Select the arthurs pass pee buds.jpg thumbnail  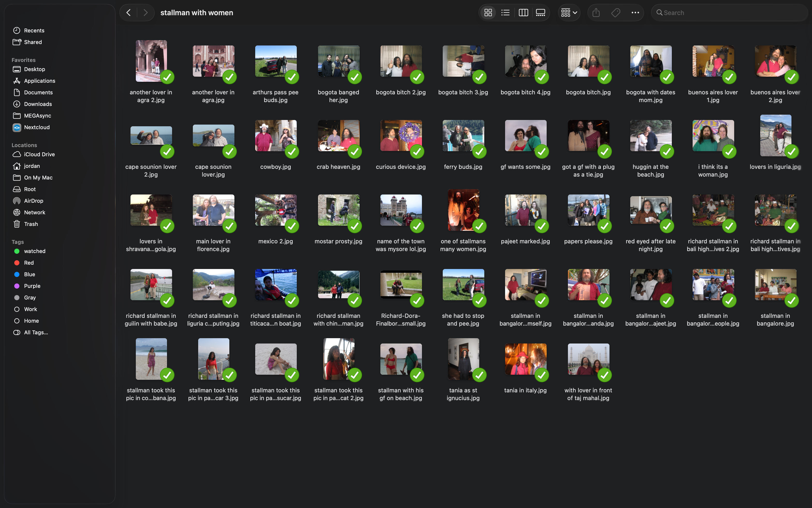tap(275, 61)
